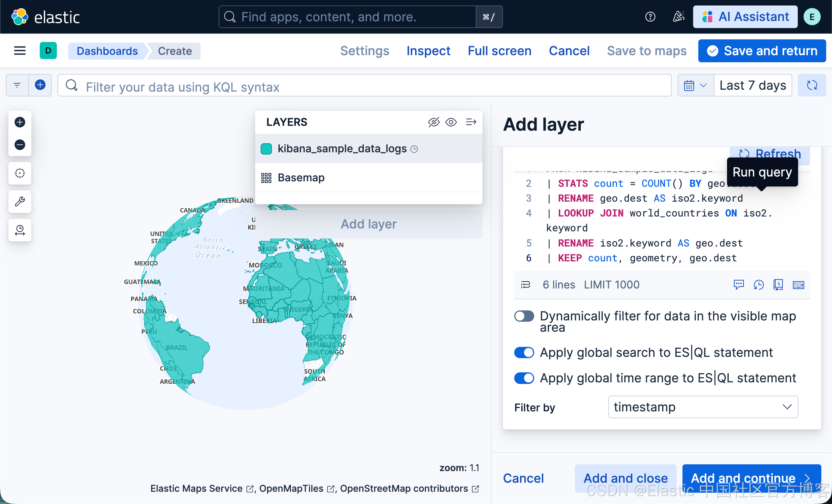
Task: Click the map zoom out button
Action: (20, 145)
